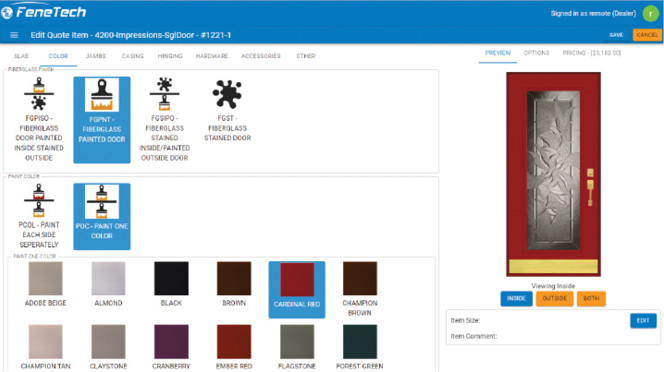The image size is (664, 372).
Task: Edit the item size and comment
Action: point(643,320)
